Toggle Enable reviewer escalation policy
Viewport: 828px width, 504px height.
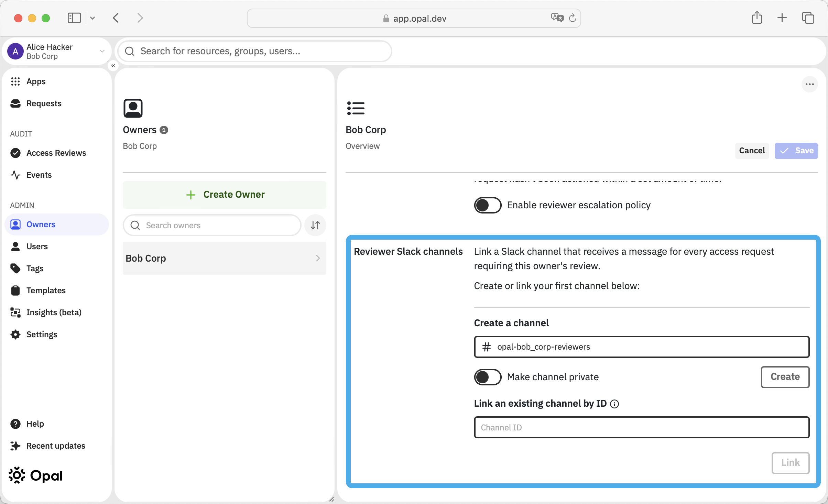click(488, 205)
